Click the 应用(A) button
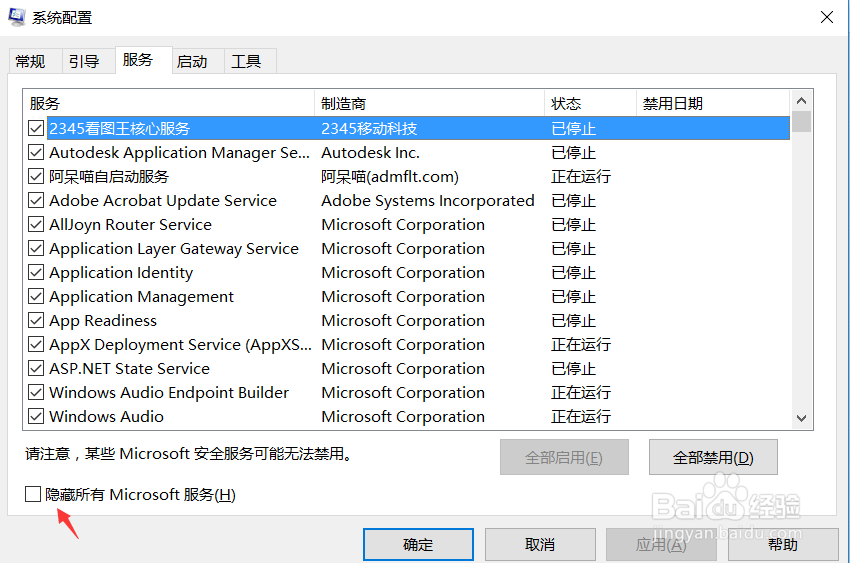 [x=661, y=545]
